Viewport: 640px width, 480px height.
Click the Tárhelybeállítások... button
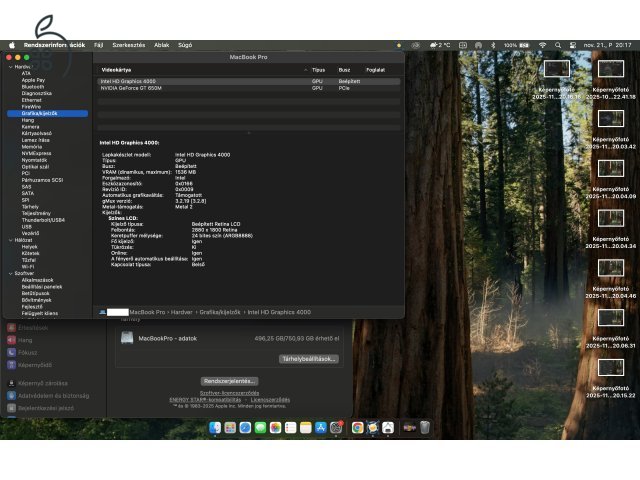click(x=309, y=359)
